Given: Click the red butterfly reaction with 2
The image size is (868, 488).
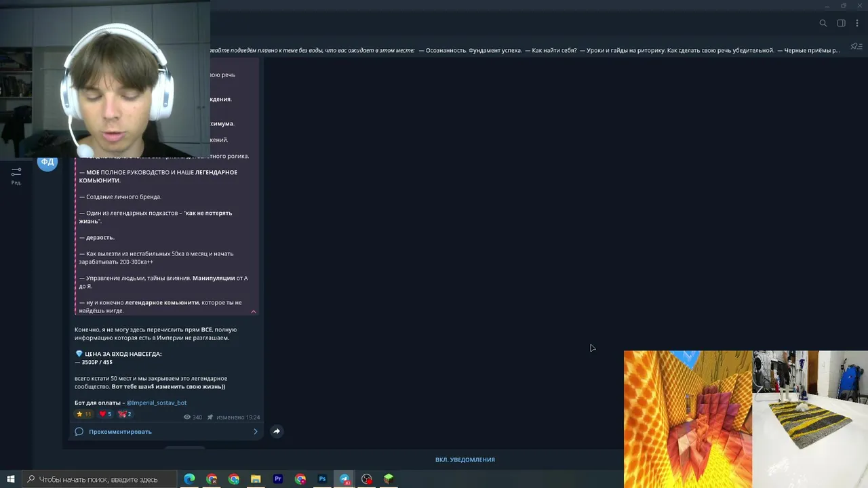Looking at the screenshot, I should 125,414.
